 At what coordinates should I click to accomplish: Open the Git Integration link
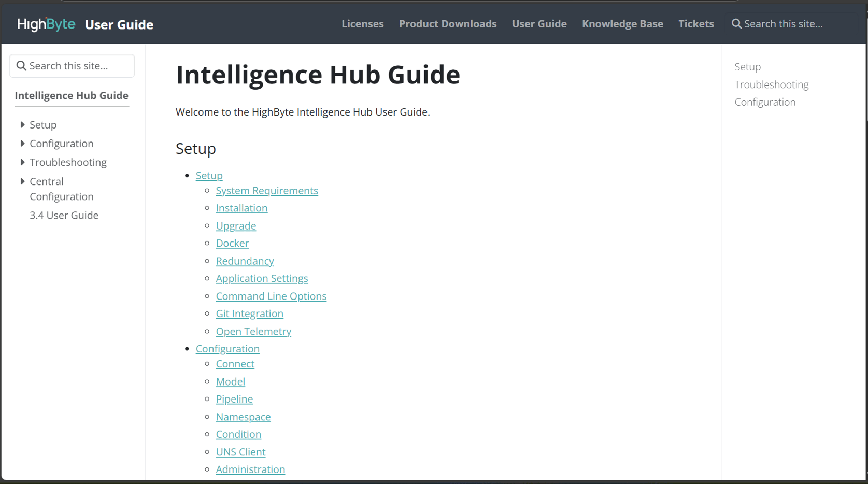click(x=249, y=314)
